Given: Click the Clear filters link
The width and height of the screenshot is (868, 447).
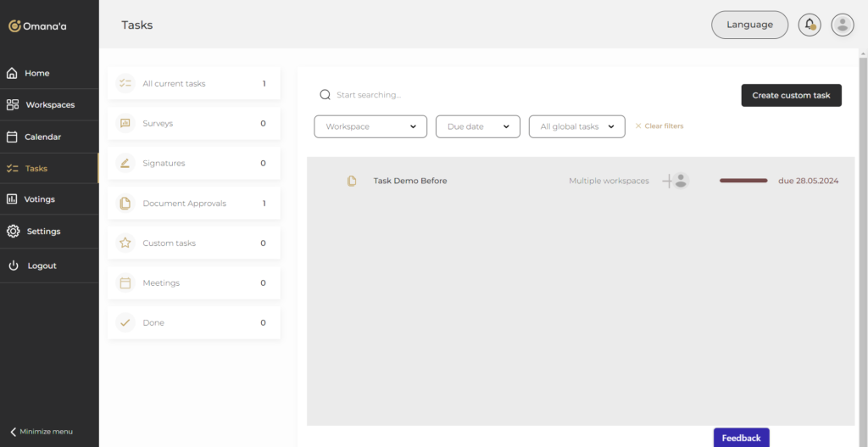Looking at the screenshot, I should coord(659,126).
